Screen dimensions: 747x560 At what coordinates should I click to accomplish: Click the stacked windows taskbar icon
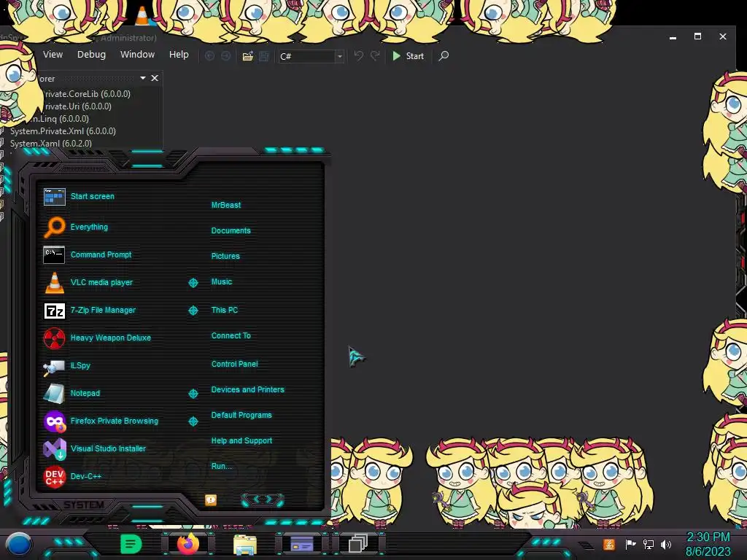pos(357,544)
